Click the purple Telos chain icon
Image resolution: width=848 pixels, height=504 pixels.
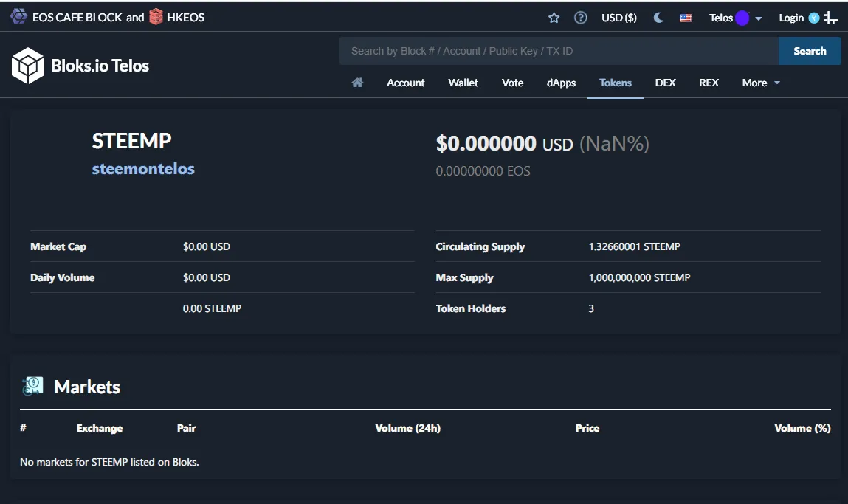tap(742, 18)
